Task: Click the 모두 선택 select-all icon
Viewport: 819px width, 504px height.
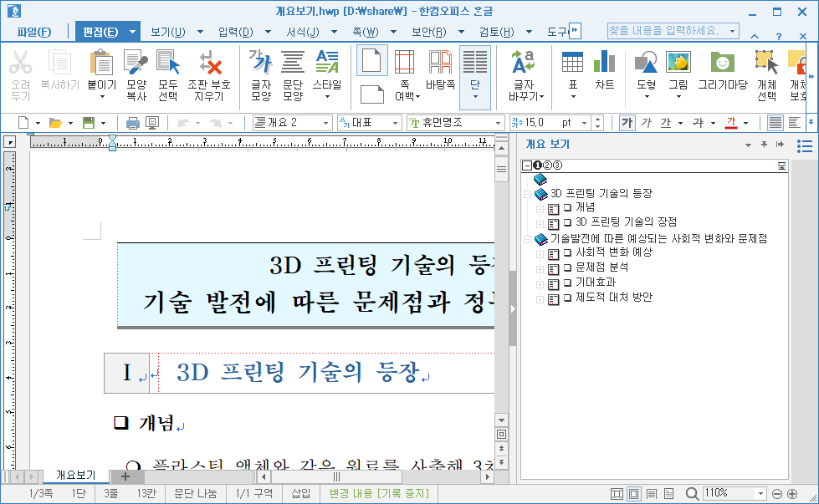Action: point(167,63)
